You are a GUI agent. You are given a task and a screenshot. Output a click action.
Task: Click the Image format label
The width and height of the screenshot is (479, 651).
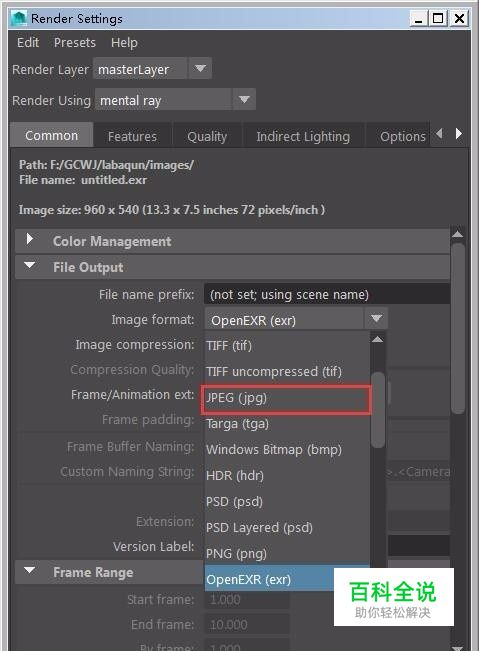pos(152,320)
